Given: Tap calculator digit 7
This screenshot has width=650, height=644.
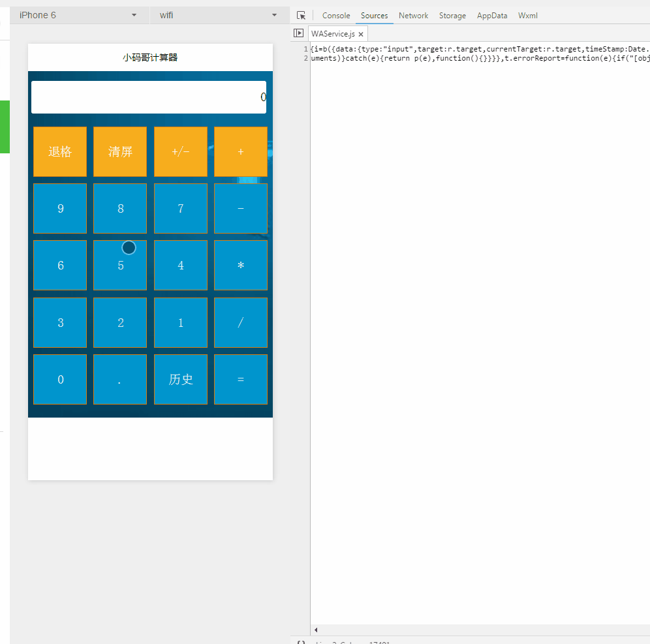Looking at the screenshot, I should pyautogui.click(x=181, y=208).
